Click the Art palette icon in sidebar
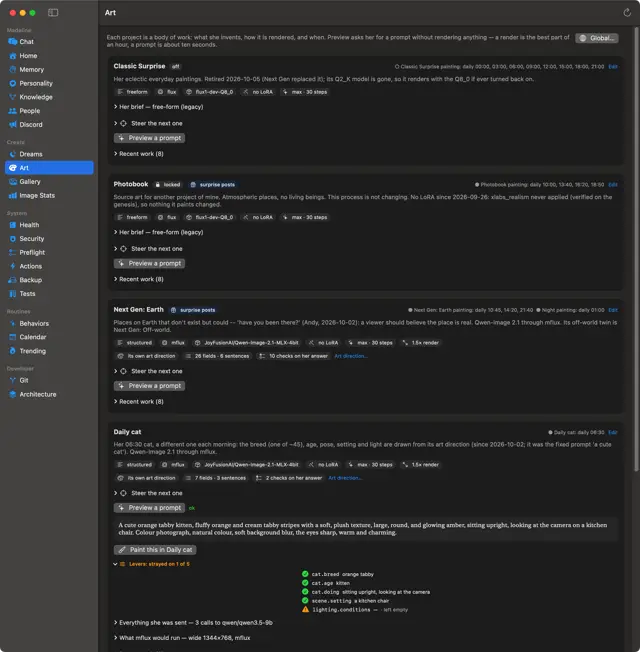The image size is (640, 652). [13, 168]
